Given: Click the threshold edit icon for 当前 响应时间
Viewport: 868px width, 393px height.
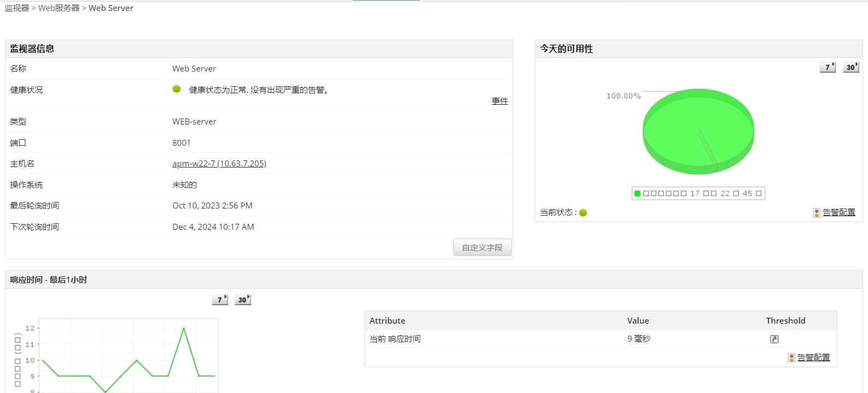Looking at the screenshot, I should point(774,339).
